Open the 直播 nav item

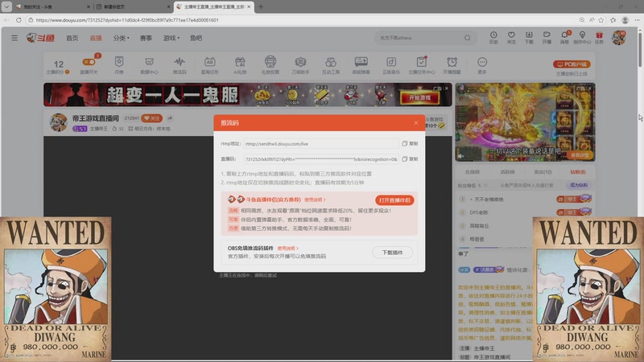pos(96,38)
